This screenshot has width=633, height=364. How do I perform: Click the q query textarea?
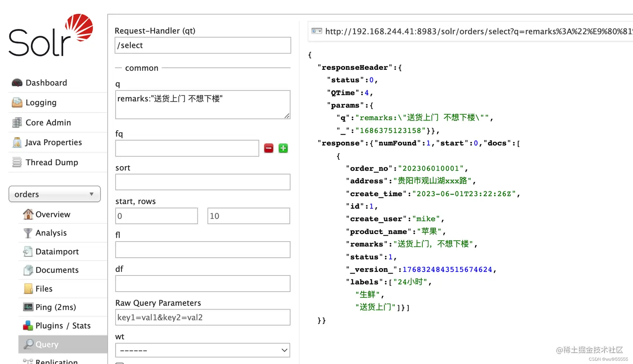pos(203,105)
